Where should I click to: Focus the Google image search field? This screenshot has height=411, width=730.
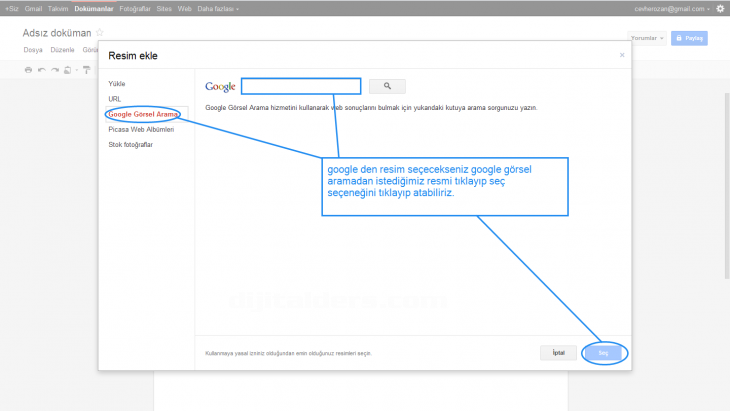point(300,86)
